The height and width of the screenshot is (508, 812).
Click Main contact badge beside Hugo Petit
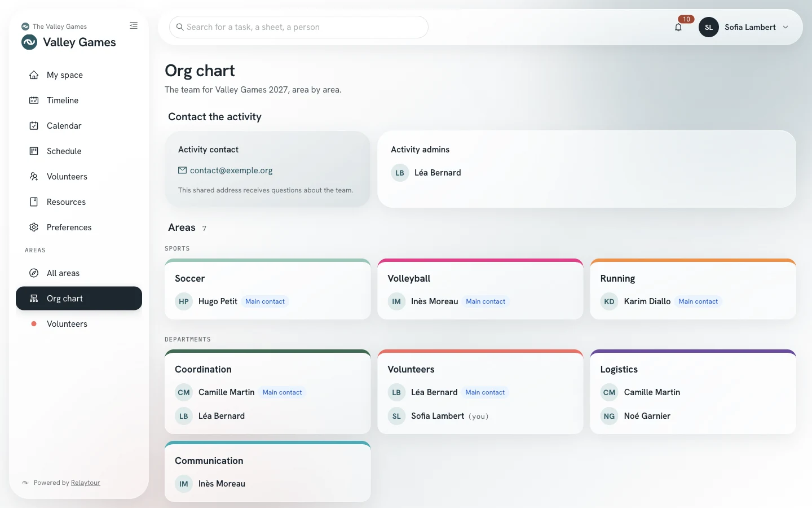coord(265,301)
